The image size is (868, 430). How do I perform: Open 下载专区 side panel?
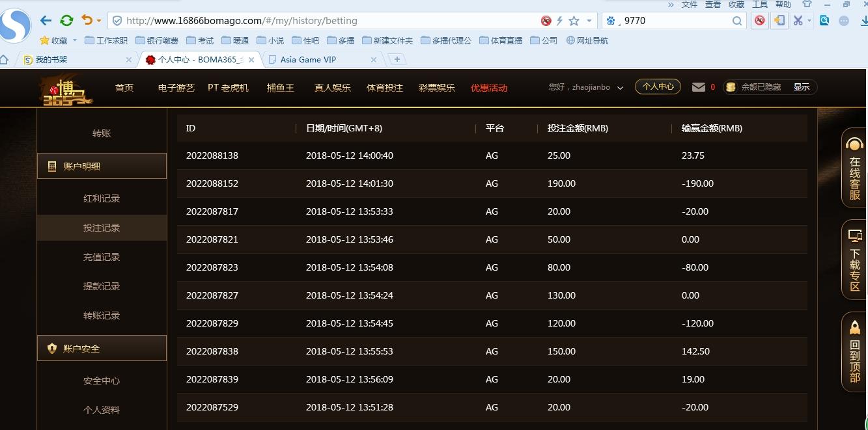tap(854, 260)
